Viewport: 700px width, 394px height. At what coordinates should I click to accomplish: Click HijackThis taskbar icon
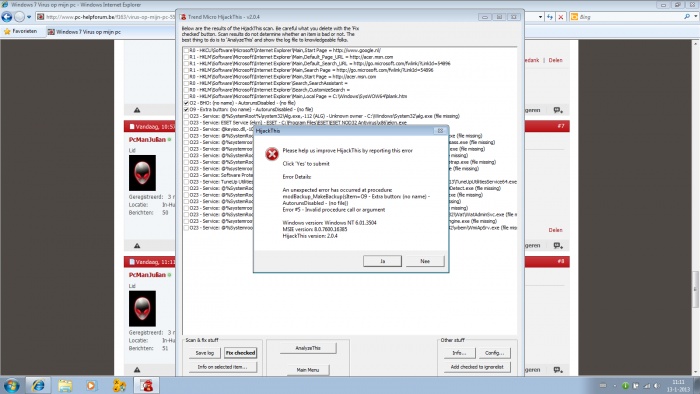coord(146,385)
